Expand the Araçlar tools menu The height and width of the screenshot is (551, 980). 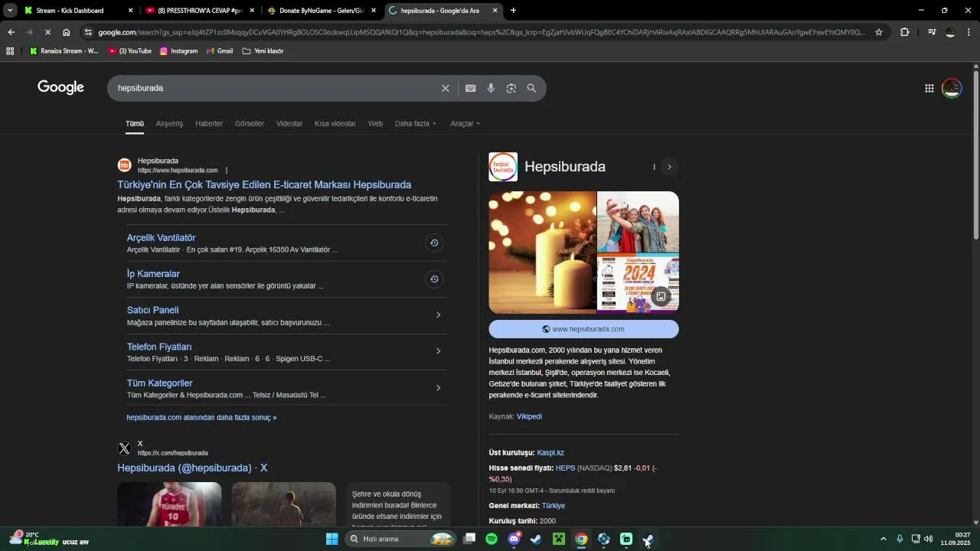coord(465,123)
